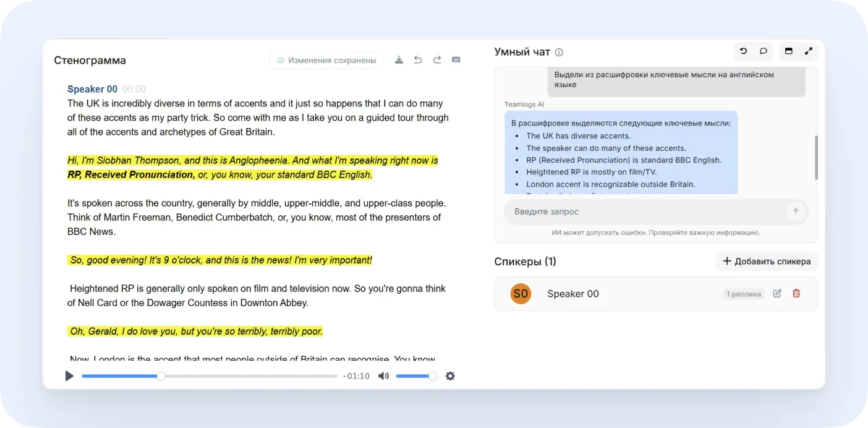Screen dimensions: 868x428
Task: Click the 1 реплика badge
Action: coord(744,294)
